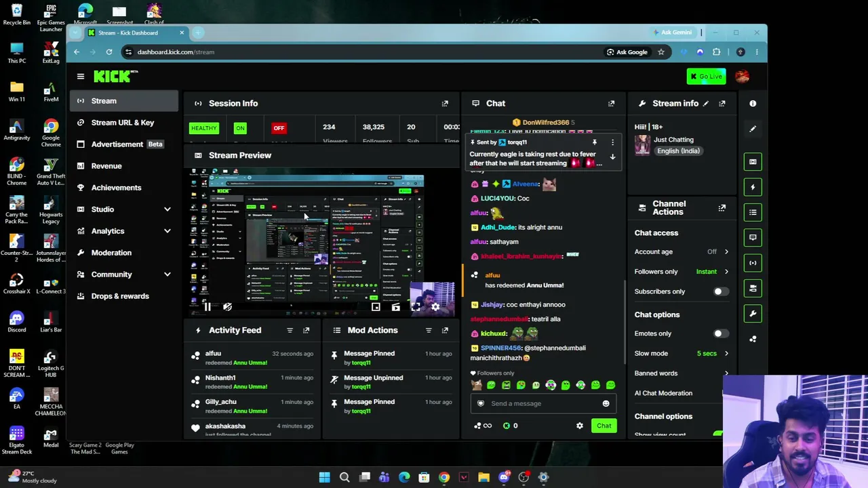Screen dimensions: 868x488
Task: Expand the pinned message down arrow
Action: click(x=612, y=157)
